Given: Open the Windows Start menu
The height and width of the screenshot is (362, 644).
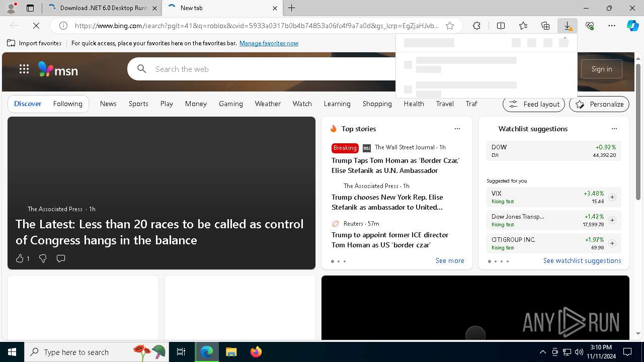Looking at the screenshot, I should (x=12, y=352).
